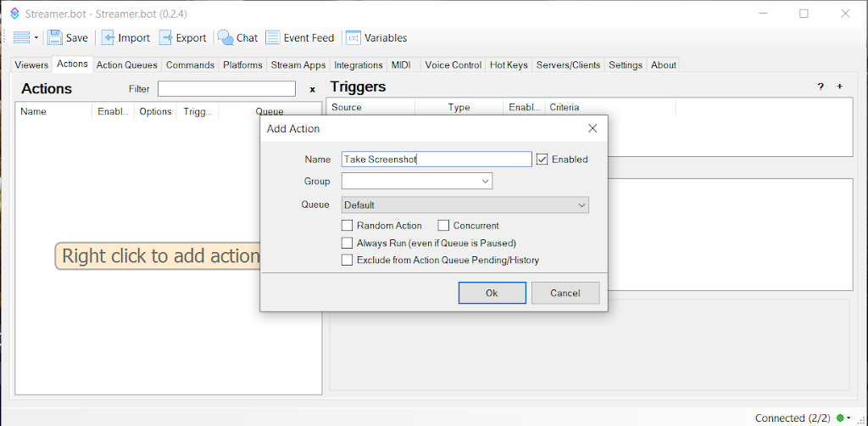868x426 pixels.
Task: Open the Event Feed list icon
Action: tap(273, 37)
